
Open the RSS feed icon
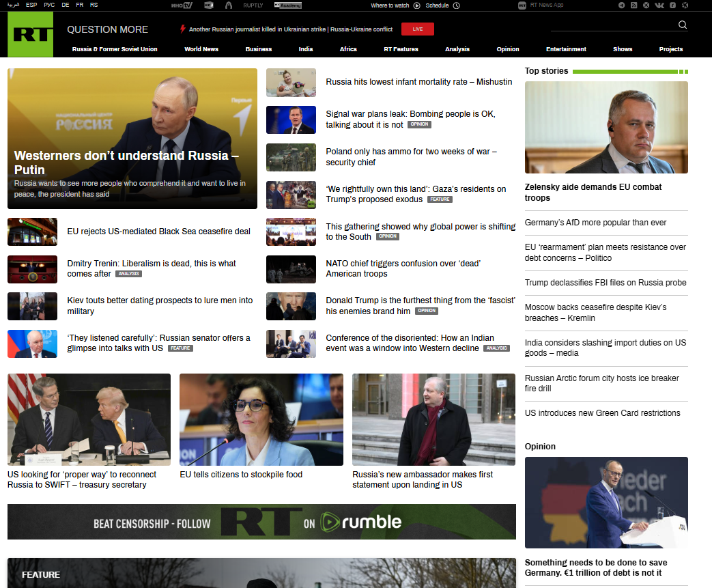point(634,5)
